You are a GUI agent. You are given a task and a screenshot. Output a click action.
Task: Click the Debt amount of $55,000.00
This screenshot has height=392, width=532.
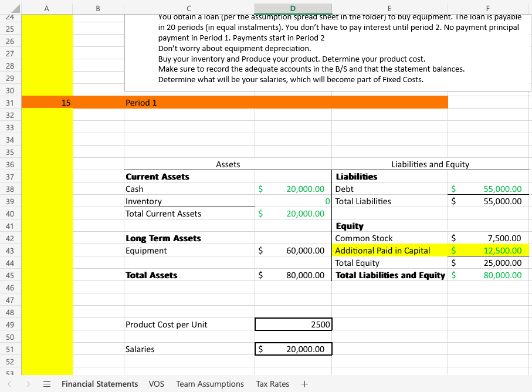click(x=488, y=189)
